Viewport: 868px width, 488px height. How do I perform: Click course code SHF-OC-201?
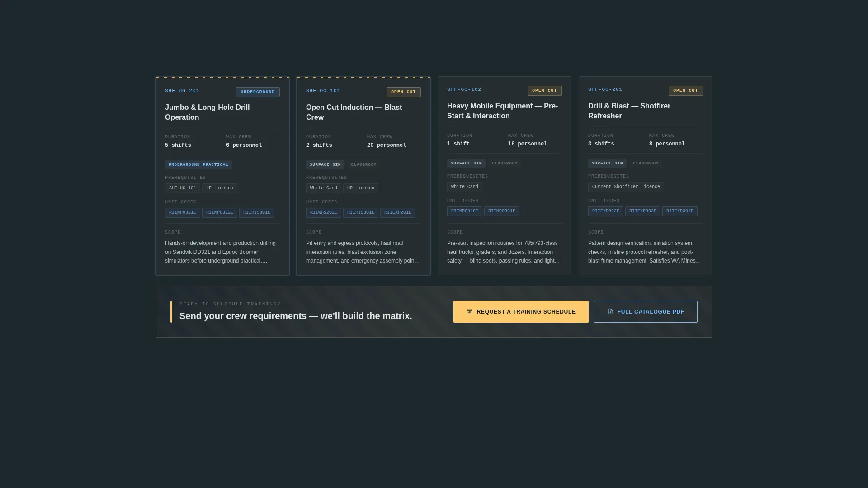click(x=605, y=89)
